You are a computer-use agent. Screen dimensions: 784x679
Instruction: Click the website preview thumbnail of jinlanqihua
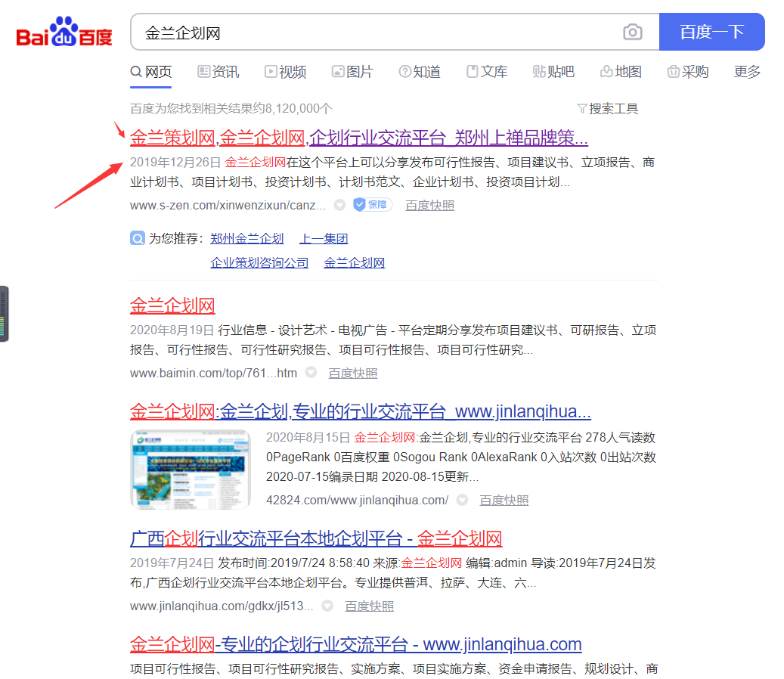point(191,470)
